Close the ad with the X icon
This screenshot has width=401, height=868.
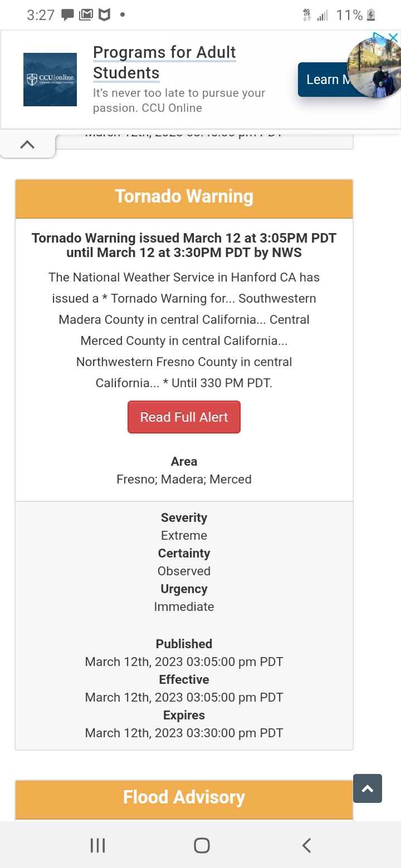[393, 38]
